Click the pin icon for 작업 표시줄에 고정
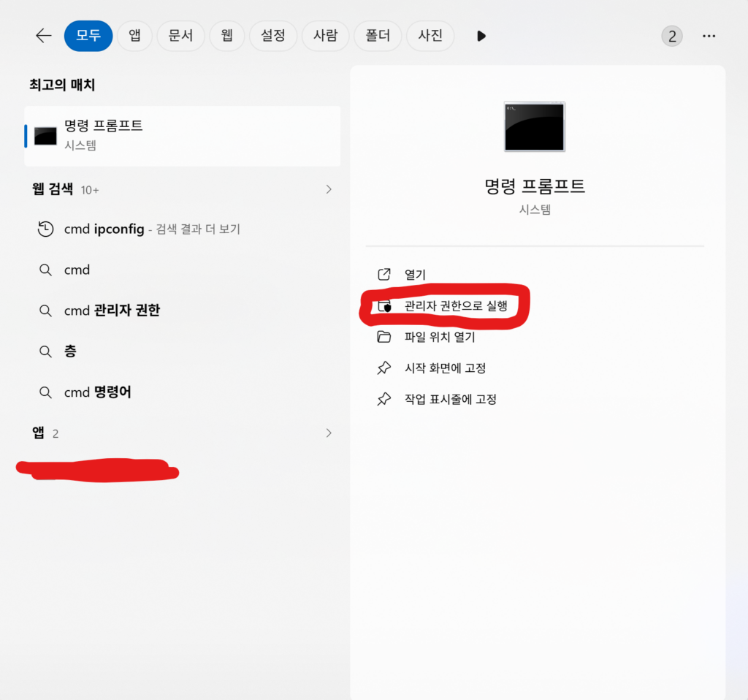The height and width of the screenshot is (700, 748). coord(384,399)
